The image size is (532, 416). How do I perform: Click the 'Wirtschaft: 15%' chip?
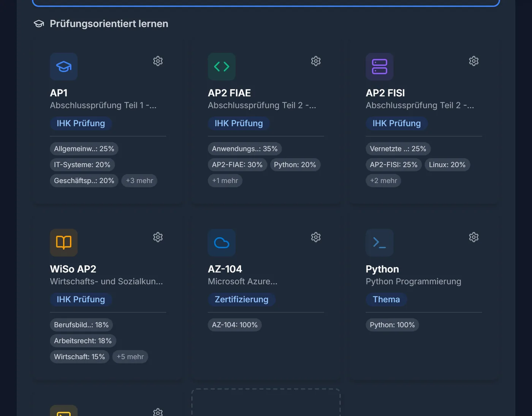click(x=79, y=357)
